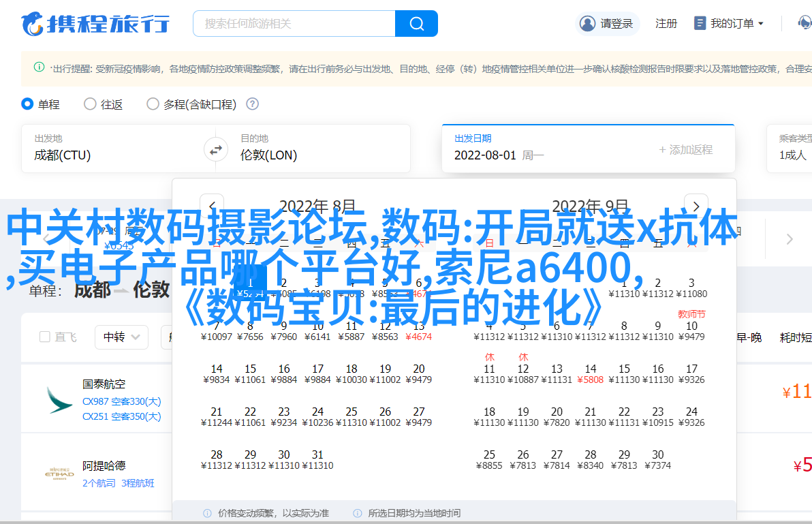Click the Etihad airline logo
Image resolution: width=812 pixels, height=524 pixels.
59,474
